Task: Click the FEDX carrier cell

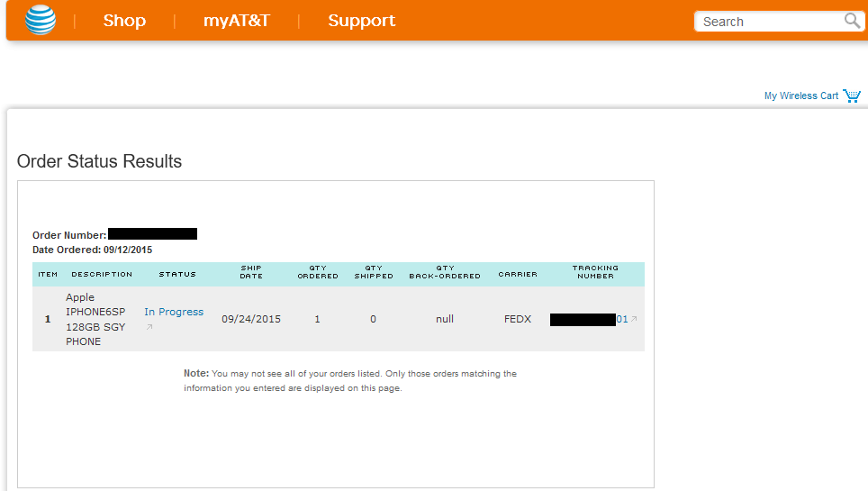Action: point(518,319)
